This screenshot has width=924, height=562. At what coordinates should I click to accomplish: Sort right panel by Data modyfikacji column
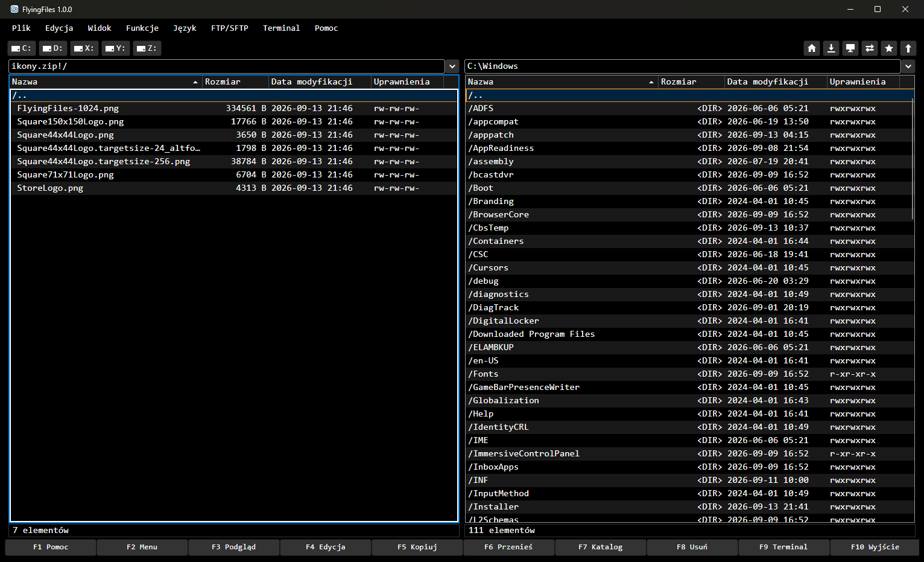coord(776,81)
